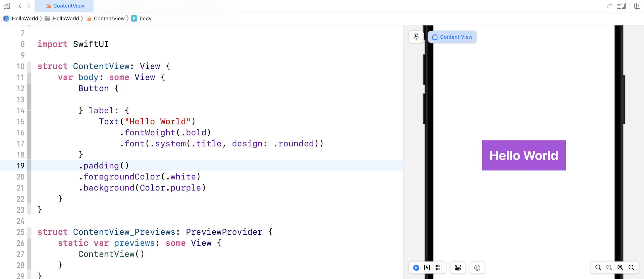Viewport: 644px width, 279px height.
Task: Pin the Content View preview
Action: [416, 37]
